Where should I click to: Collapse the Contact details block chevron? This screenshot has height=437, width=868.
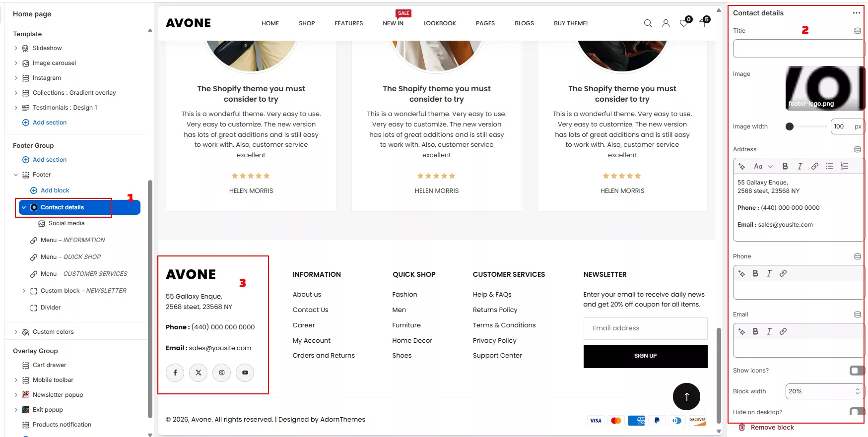(24, 207)
